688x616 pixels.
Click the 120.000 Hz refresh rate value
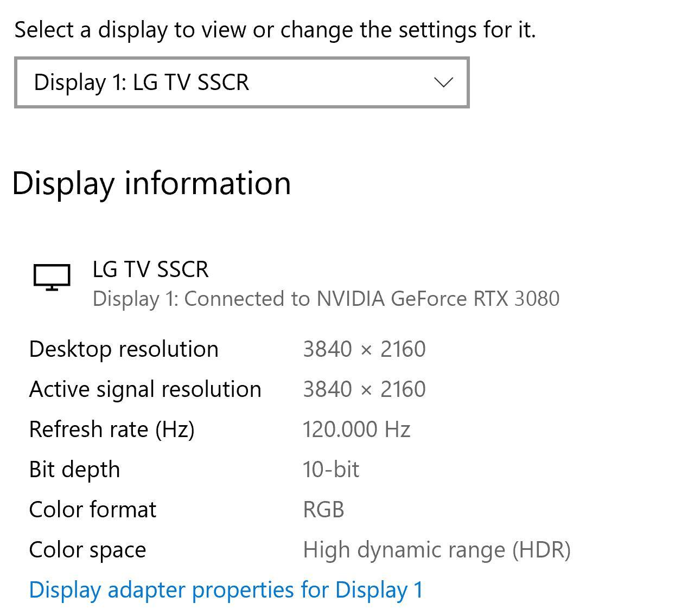coord(356,429)
